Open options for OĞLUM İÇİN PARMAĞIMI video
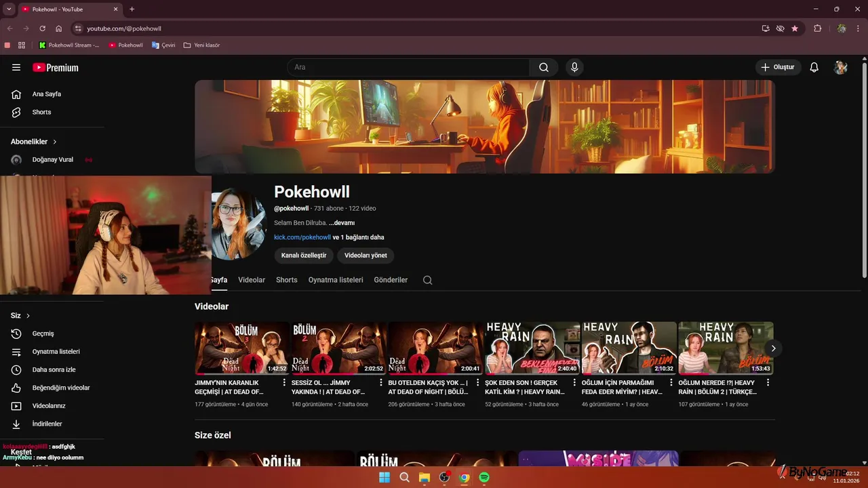Screen dimensions: 868x488 [671, 383]
